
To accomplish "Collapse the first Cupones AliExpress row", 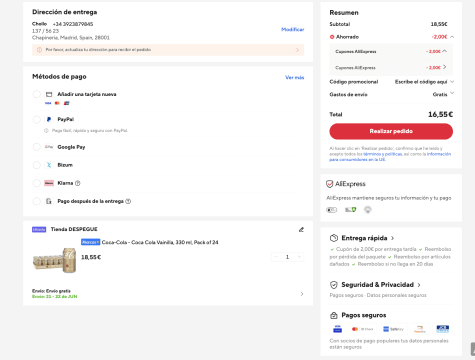I will click(445, 51).
